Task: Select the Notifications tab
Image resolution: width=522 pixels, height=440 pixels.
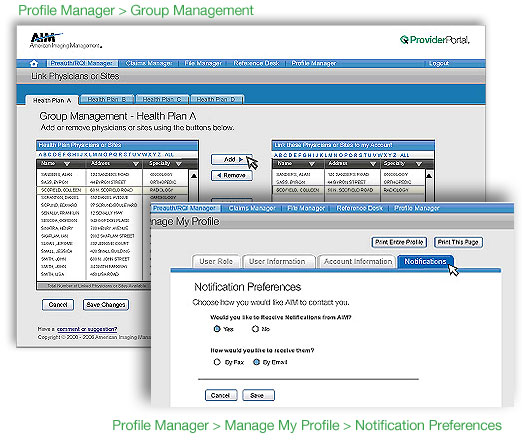Action: pos(425,262)
